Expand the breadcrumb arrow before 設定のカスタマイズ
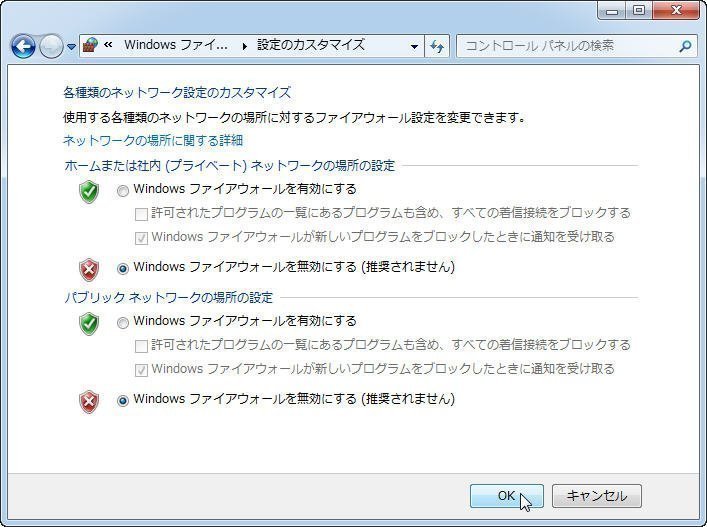The image size is (707, 527). tap(244, 46)
